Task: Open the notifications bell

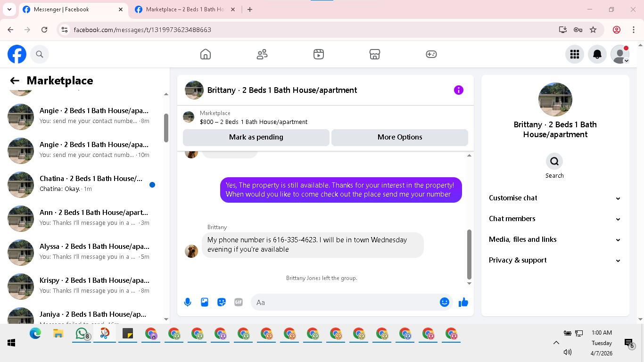Action: pyautogui.click(x=597, y=54)
